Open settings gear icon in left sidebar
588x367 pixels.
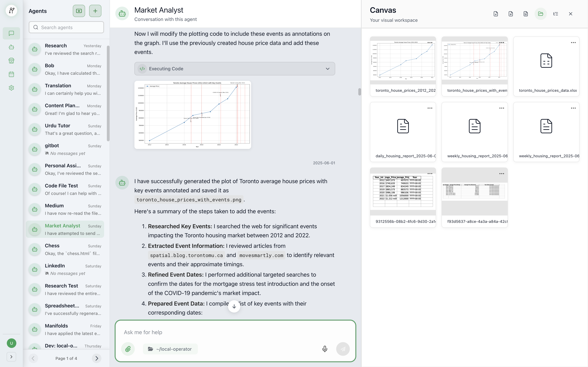(11, 88)
